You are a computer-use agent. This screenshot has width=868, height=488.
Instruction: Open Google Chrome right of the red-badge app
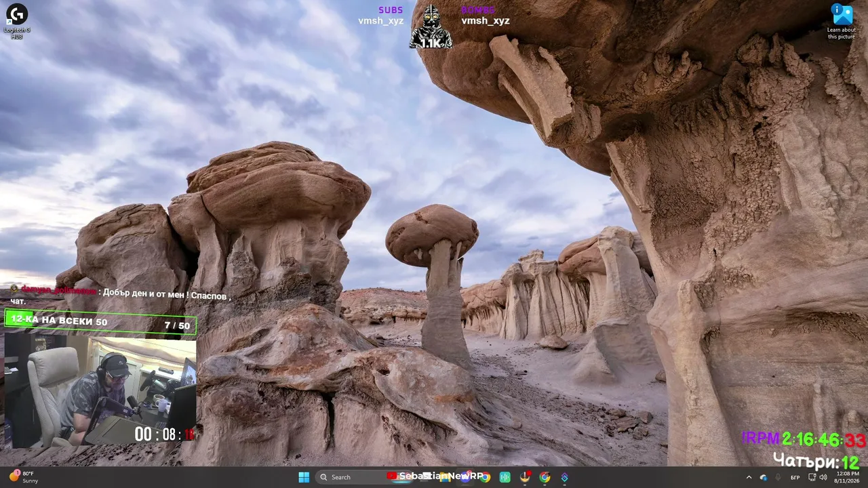coord(545,477)
